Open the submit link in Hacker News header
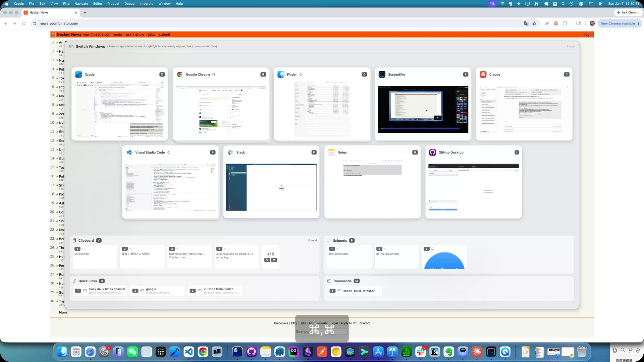Viewport: 644px width, 362px height. click(164, 35)
